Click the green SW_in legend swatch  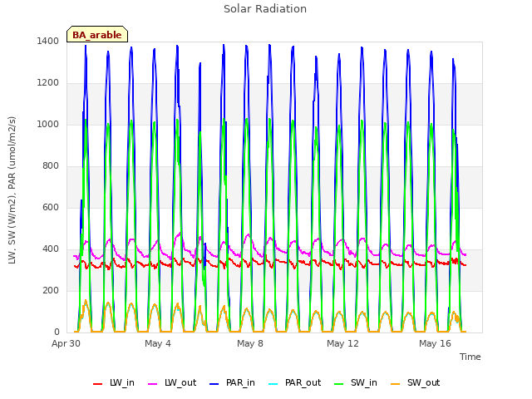coord(339,384)
